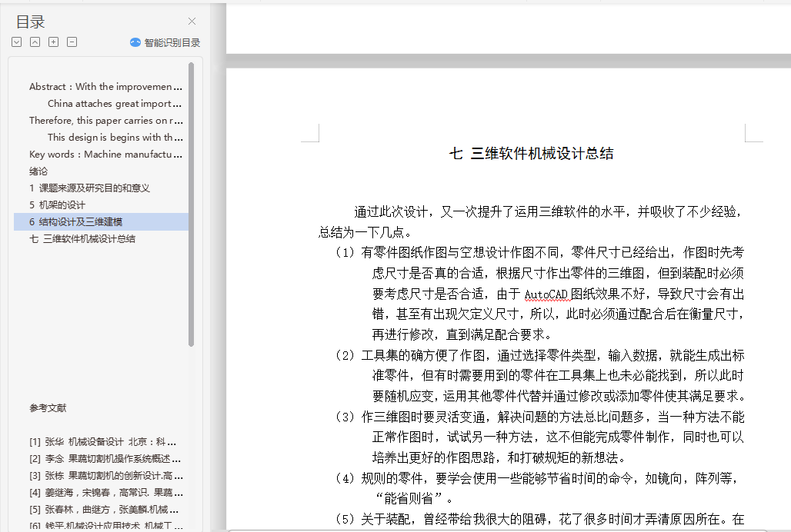Screen dimensions: 791x532
Task: Close the 目录 outline panel
Action: point(192,22)
